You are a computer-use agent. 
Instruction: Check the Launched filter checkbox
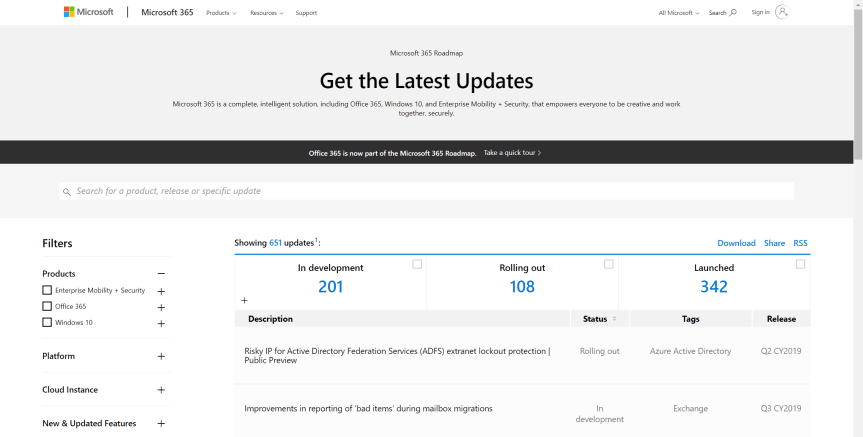801,264
